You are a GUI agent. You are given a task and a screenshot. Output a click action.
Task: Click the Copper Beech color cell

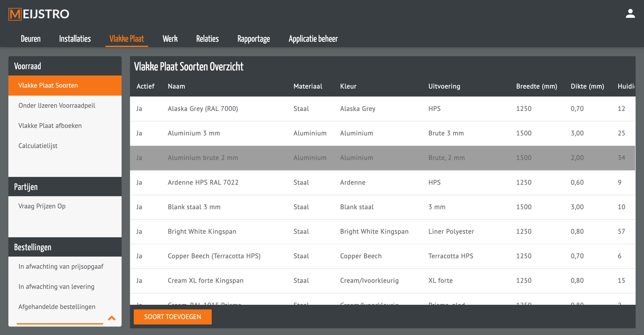tap(361, 256)
